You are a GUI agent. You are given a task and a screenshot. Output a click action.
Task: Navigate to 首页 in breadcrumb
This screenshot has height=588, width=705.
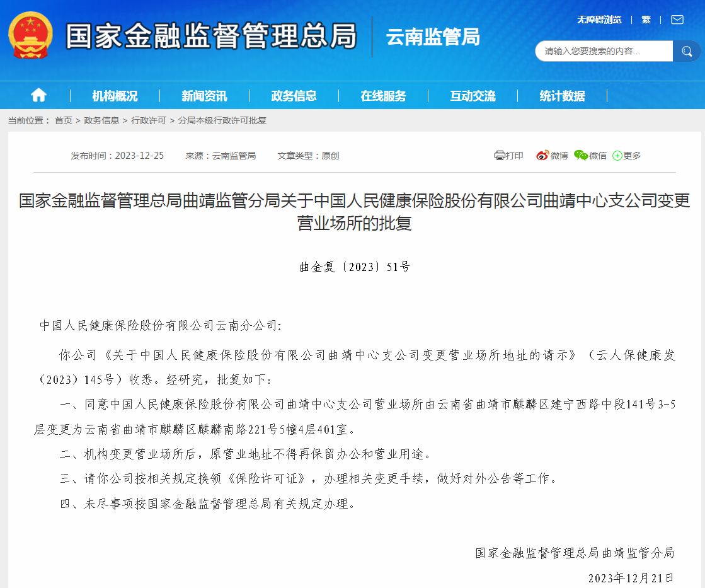63,120
